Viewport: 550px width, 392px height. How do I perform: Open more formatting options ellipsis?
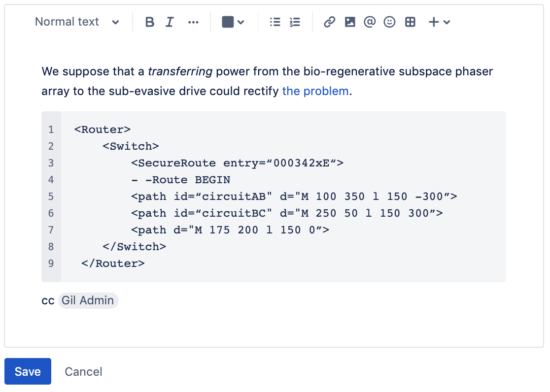point(194,22)
